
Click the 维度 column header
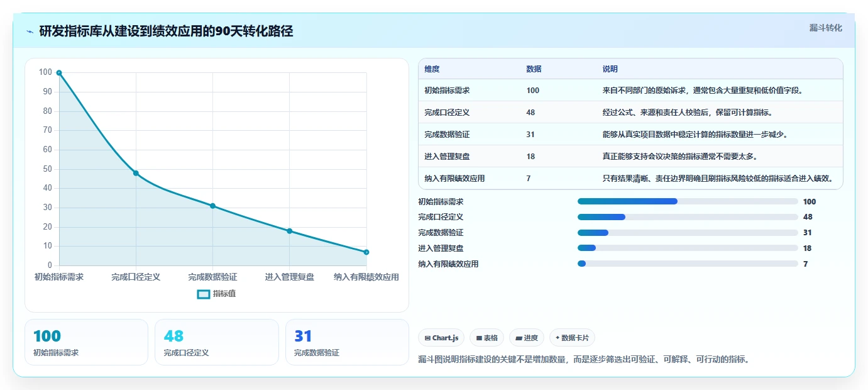tap(432, 69)
